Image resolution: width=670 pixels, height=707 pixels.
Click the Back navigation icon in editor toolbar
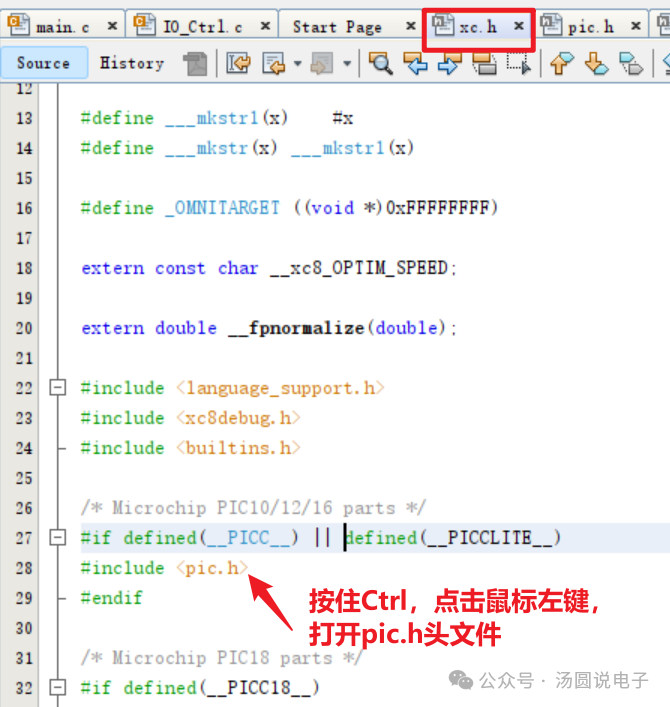(274, 63)
